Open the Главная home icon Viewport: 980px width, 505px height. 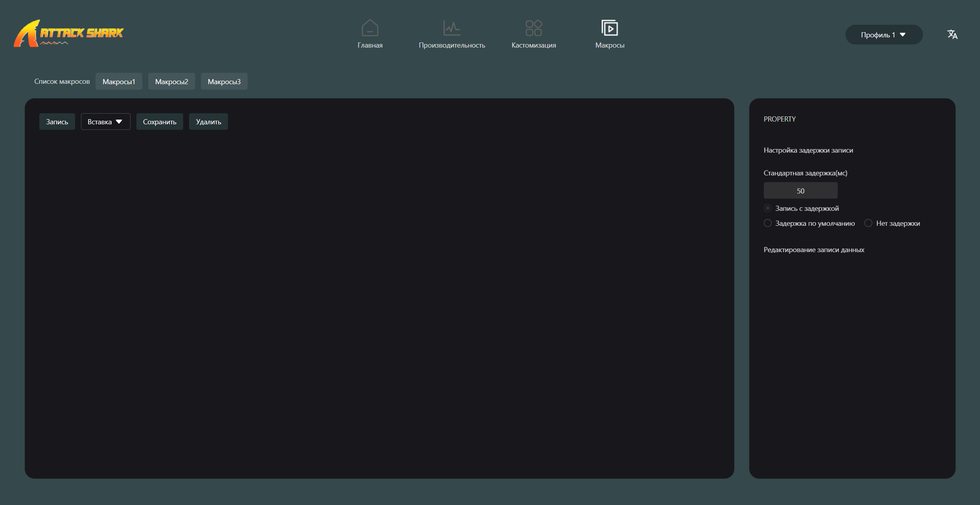point(370,28)
